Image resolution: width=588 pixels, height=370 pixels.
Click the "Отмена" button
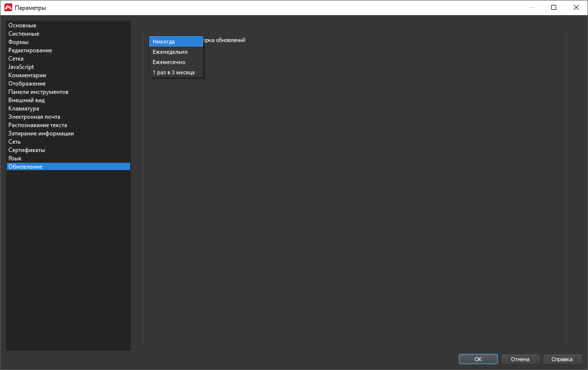[520, 359]
